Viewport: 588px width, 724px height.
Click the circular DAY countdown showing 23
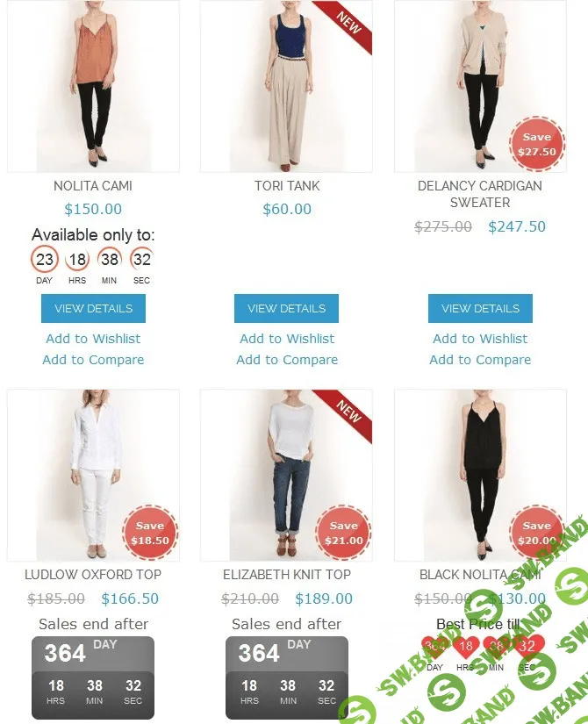pos(45,259)
